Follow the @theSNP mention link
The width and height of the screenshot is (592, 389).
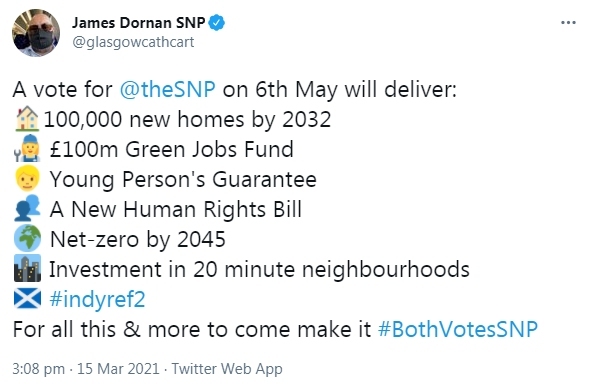pos(168,90)
